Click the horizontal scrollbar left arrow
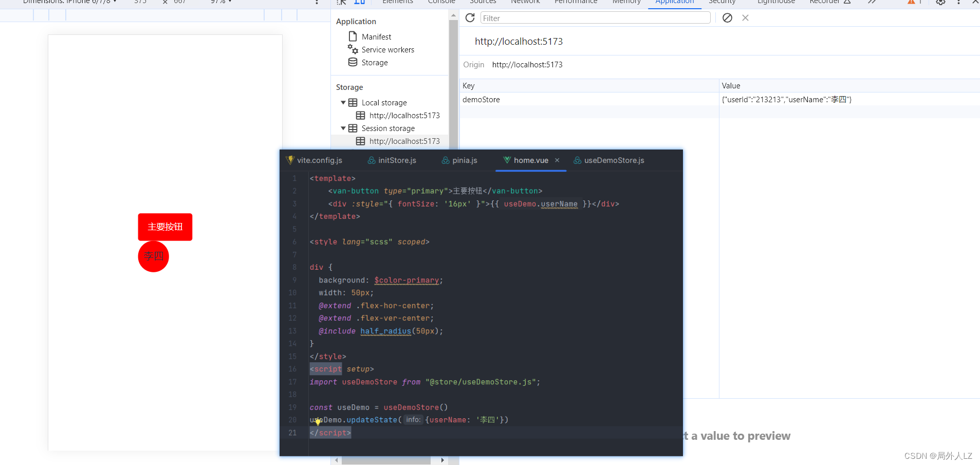The width and height of the screenshot is (980, 465). [337, 460]
